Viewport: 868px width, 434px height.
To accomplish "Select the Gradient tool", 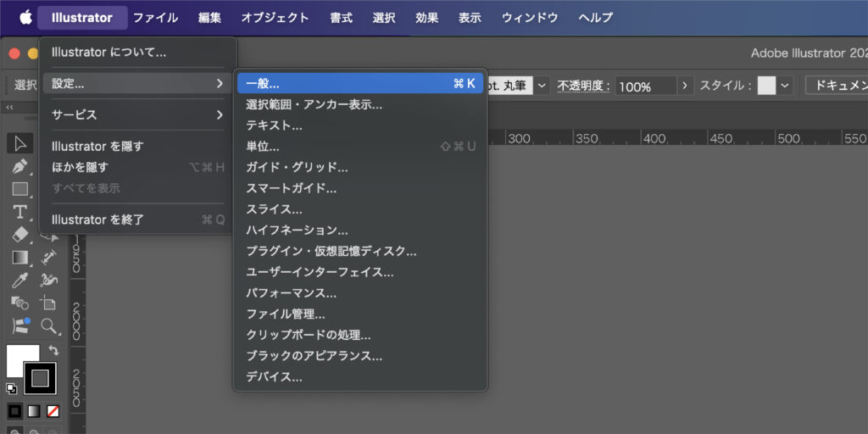I will pos(20,258).
